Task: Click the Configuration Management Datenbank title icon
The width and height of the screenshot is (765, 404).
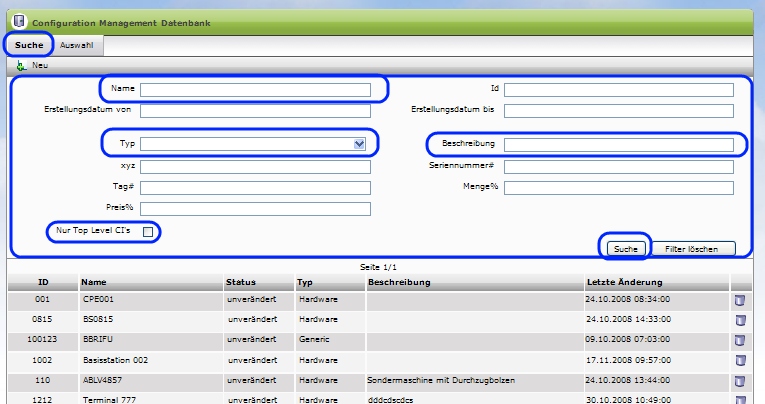Action: coord(19,21)
